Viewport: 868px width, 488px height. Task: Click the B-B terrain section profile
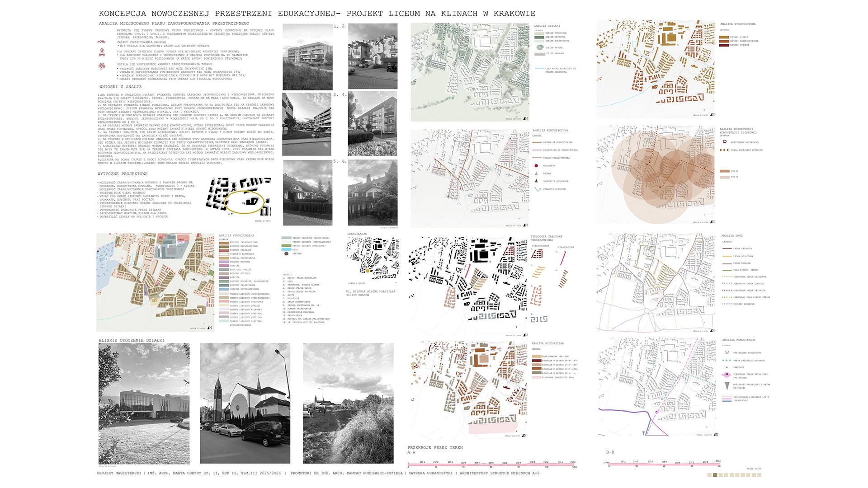point(663,464)
